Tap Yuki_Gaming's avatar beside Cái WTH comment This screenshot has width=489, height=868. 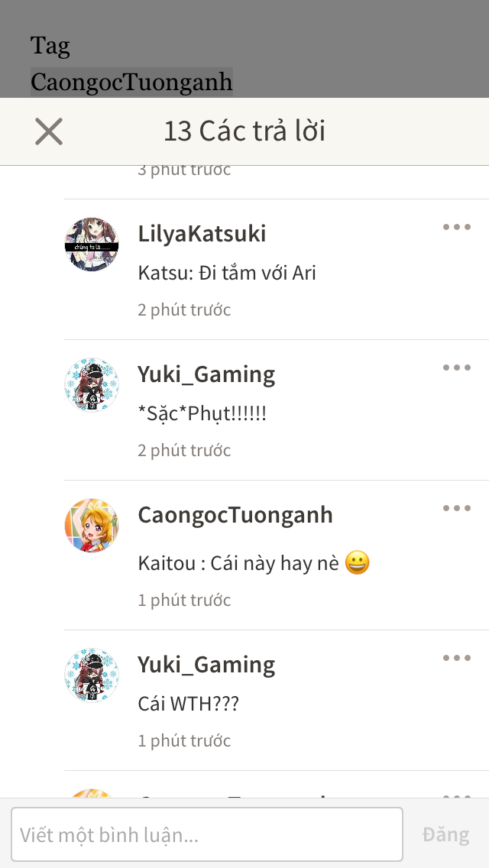(x=92, y=675)
